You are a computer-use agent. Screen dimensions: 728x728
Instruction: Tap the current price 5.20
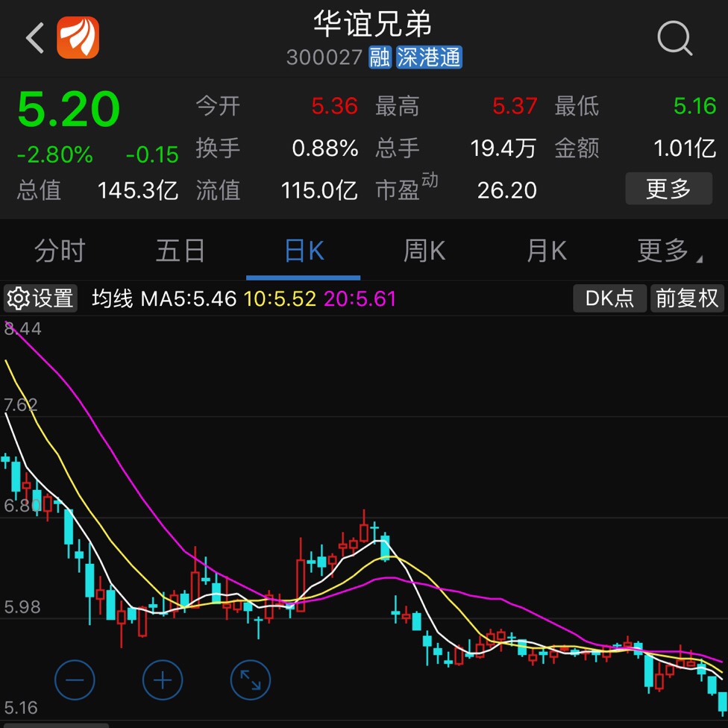pyautogui.click(x=69, y=110)
